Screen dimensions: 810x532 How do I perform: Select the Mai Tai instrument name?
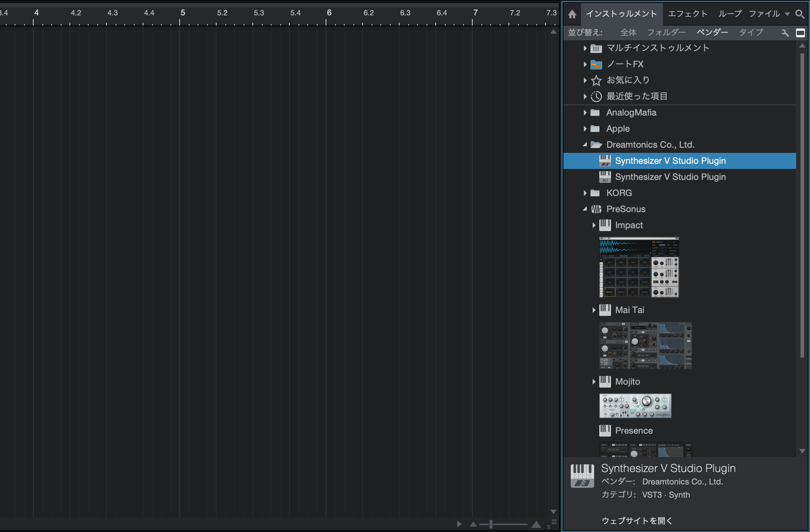coord(630,310)
